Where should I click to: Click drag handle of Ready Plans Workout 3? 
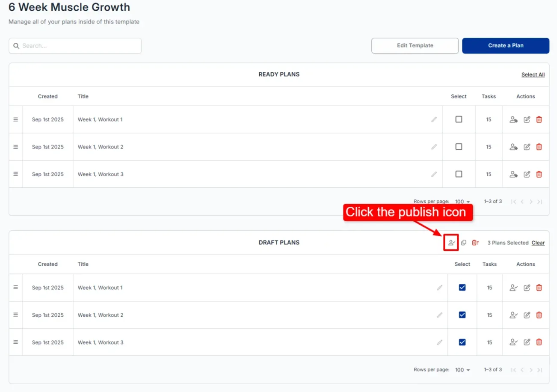[x=15, y=174]
